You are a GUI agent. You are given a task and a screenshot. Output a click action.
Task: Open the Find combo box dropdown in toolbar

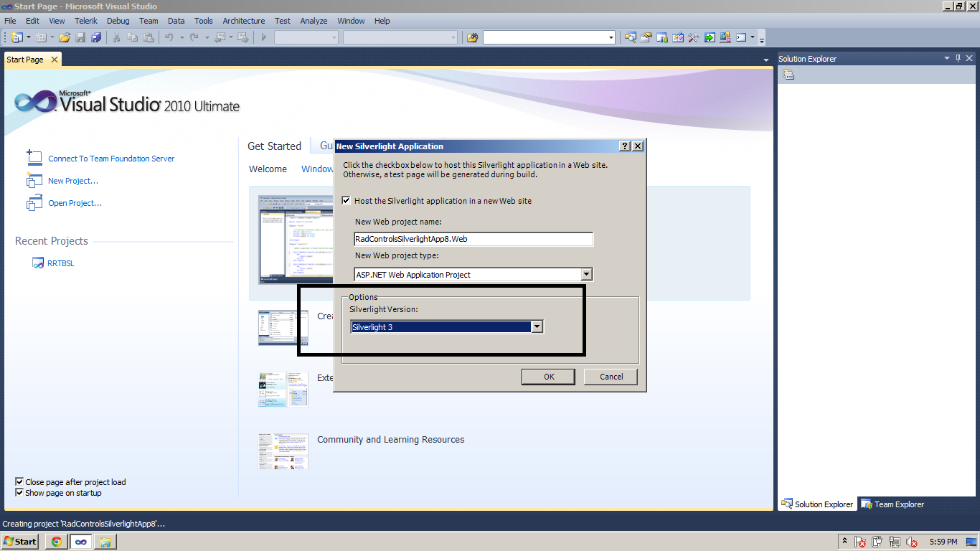[x=611, y=37]
